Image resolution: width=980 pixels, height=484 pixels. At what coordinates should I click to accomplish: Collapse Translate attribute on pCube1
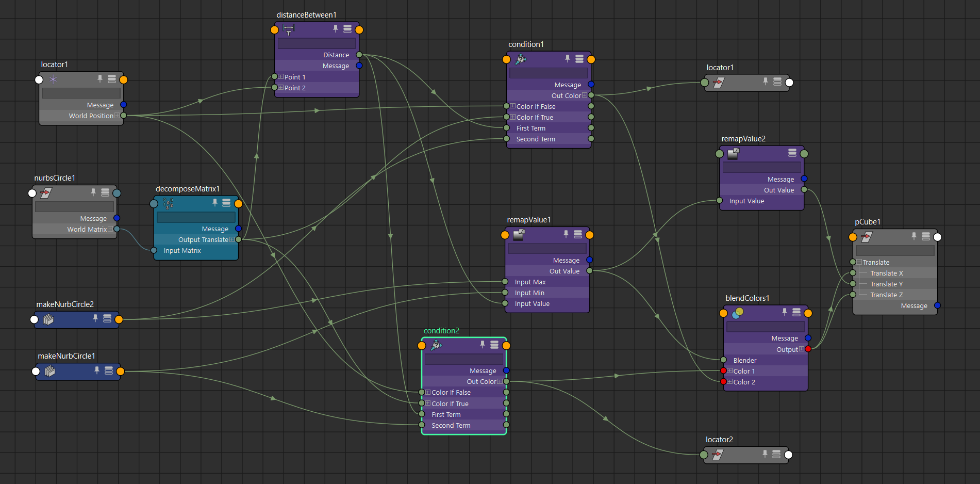tap(859, 262)
